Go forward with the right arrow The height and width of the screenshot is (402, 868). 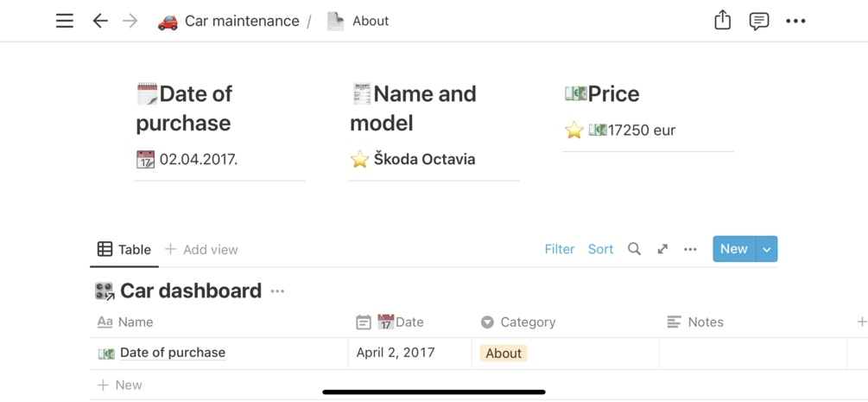[130, 21]
